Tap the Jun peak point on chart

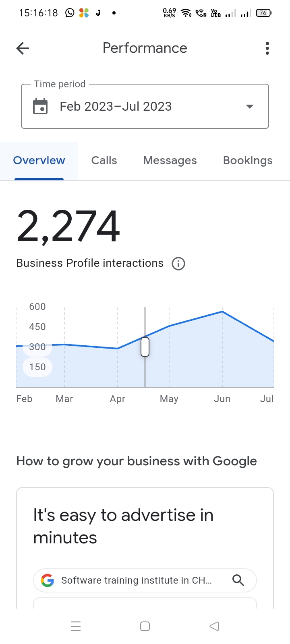coord(222,312)
